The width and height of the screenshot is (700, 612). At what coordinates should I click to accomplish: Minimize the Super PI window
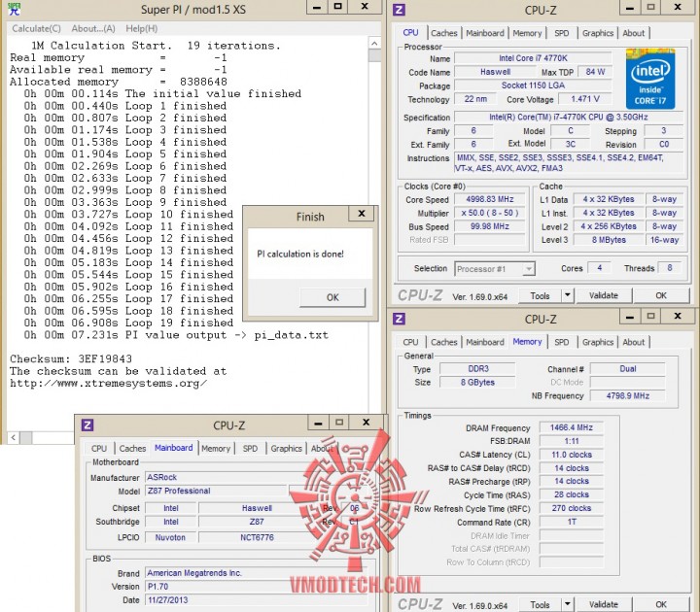[317, 7]
